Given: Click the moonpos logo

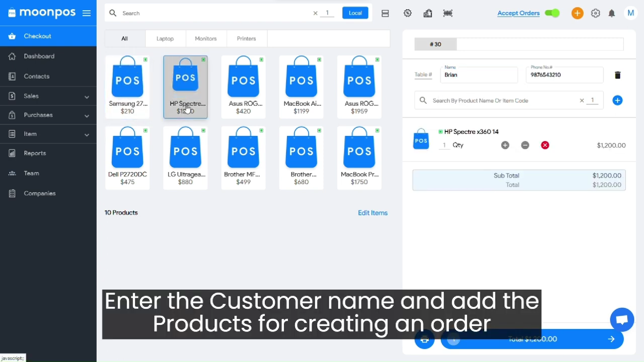Looking at the screenshot, I should pos(42,13).
